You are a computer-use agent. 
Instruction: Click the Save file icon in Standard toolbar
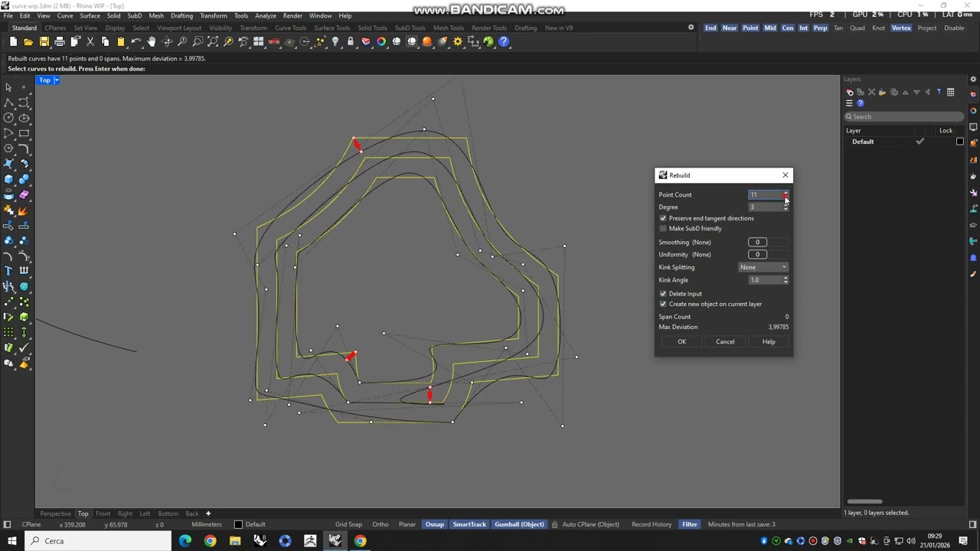click(44, 42)
